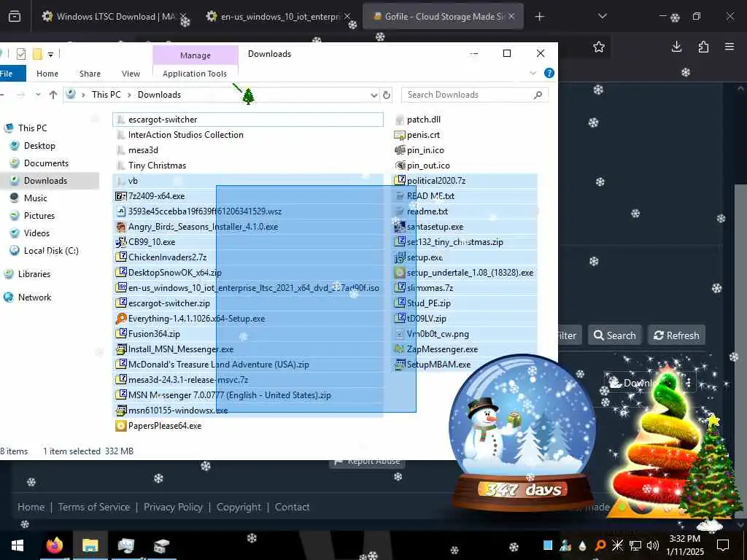
Task: Select the Music folder in navigation pane
Action: point(35,198)
